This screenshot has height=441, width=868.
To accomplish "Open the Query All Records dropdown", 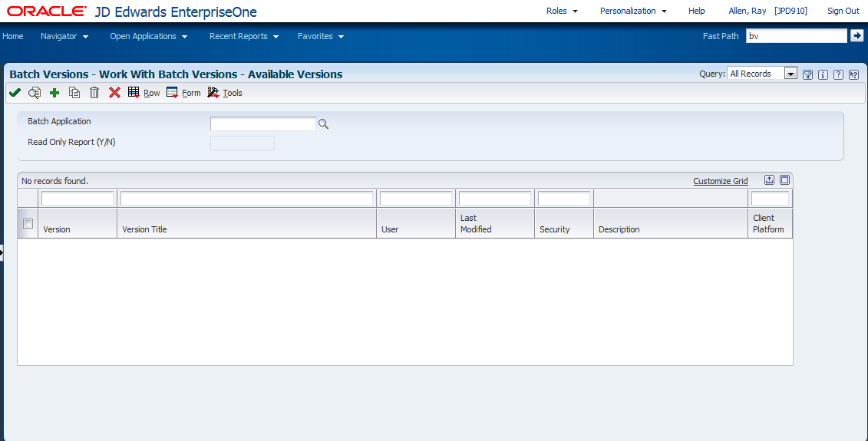I will coord(791,74).
